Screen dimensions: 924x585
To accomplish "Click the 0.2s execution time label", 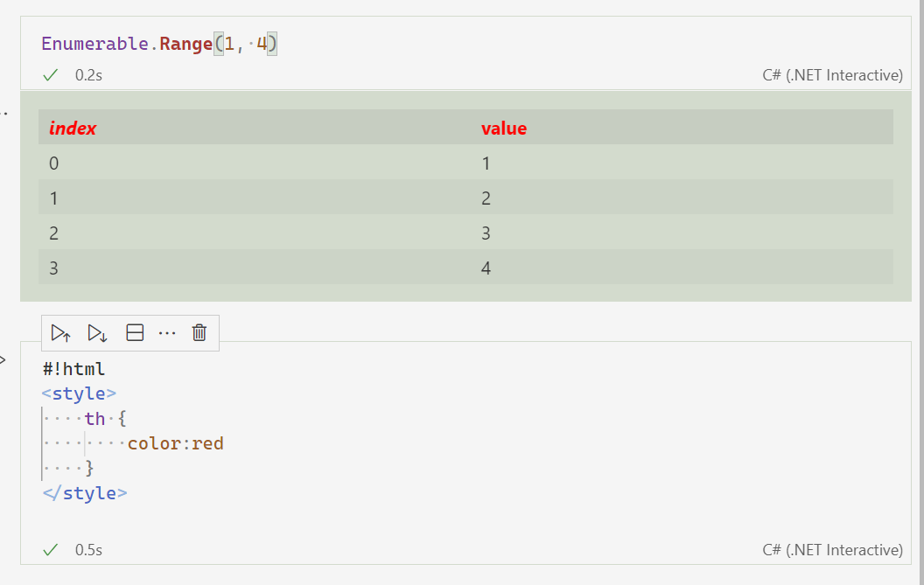I will point(87,75).
